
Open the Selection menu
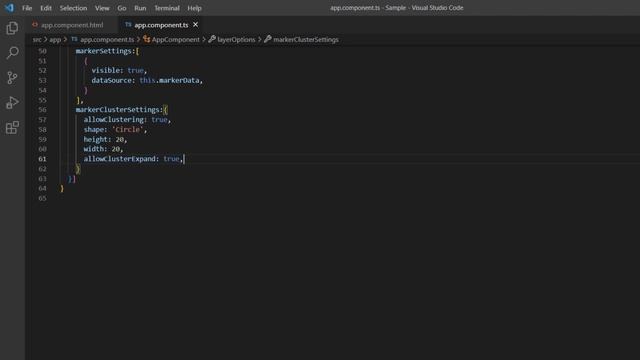pyautogui.click(x=73, y=8)
